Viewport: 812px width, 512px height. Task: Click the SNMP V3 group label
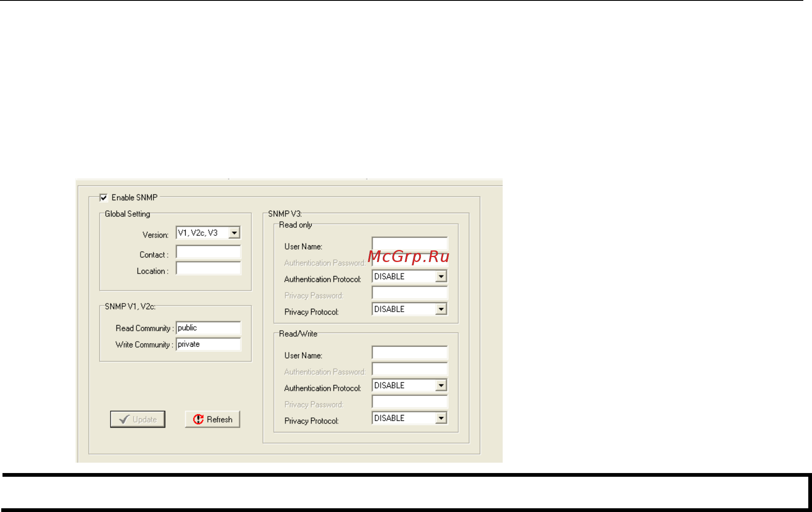coord(285,214)
